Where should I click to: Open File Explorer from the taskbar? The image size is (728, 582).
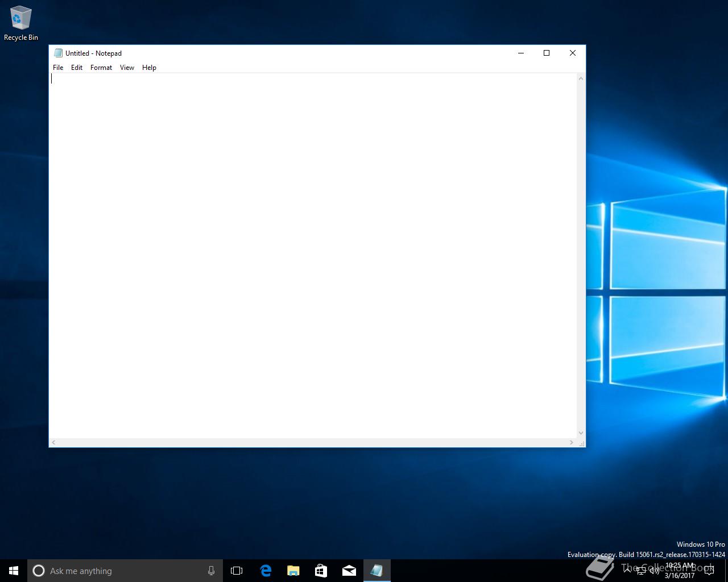pyautogui.click(x=293, y=571)
